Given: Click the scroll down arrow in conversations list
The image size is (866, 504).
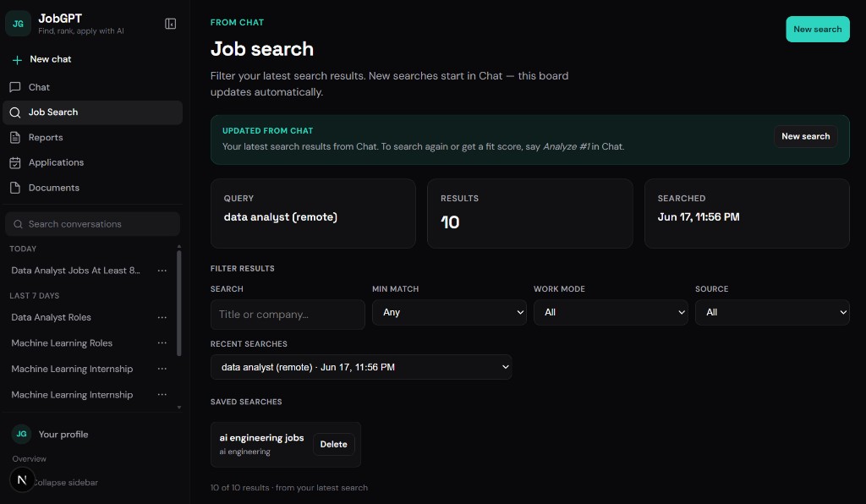Looking at the screenshot, I should click(x=179, y=408).
